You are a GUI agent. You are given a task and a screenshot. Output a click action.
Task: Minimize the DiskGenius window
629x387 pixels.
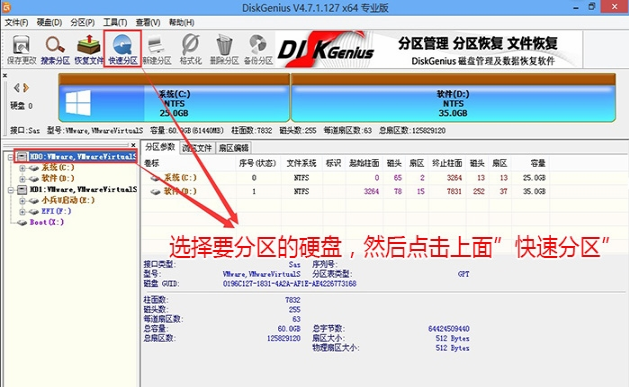point(576,7)
